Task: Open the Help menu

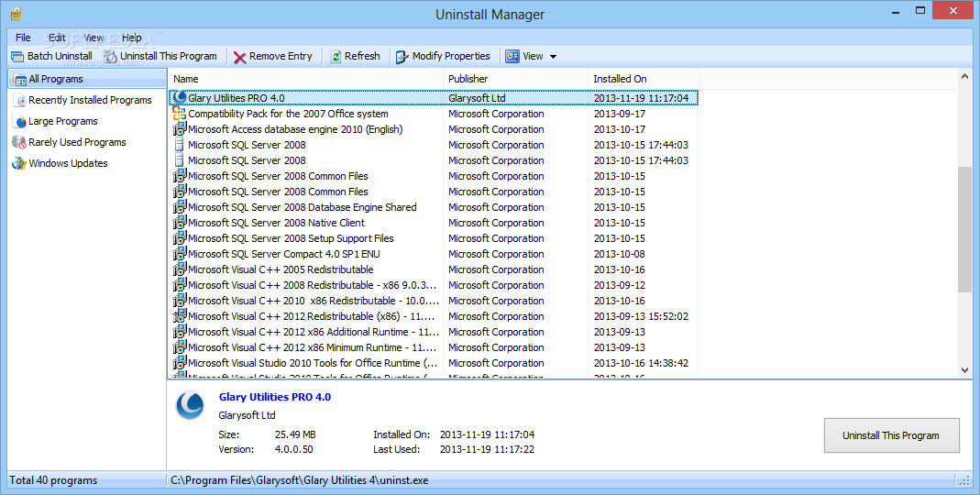Action: tap(131, 38)
